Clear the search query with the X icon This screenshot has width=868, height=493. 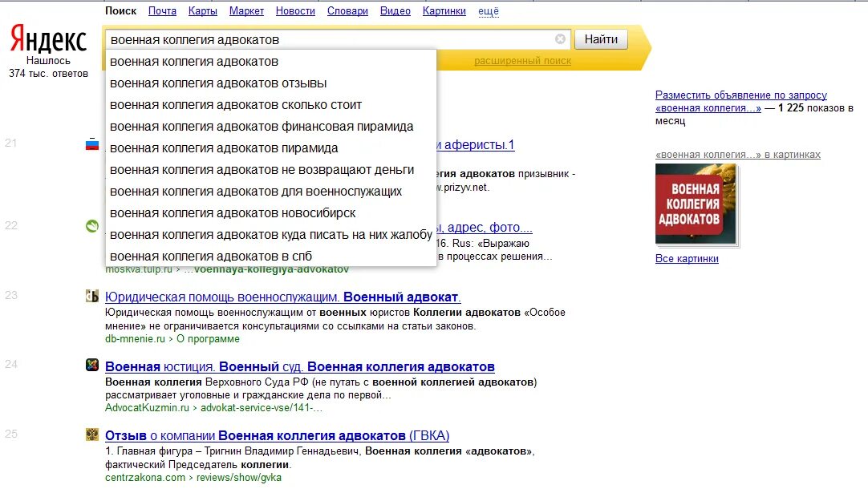560,38
